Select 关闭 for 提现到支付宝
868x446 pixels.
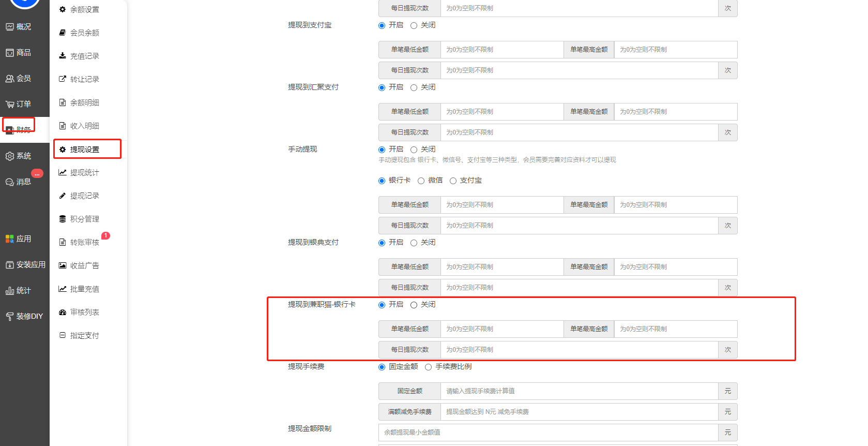pos(414,25)
